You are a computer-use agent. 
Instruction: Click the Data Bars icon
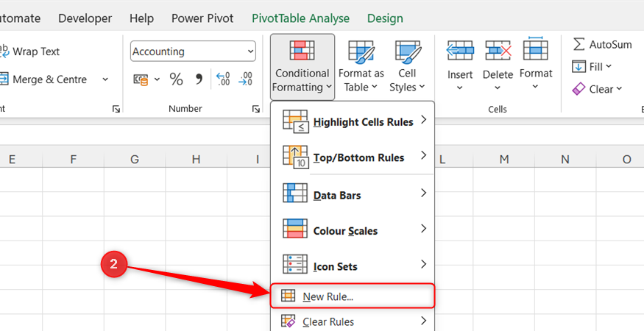pyautogui.click(x=295, y=193)
